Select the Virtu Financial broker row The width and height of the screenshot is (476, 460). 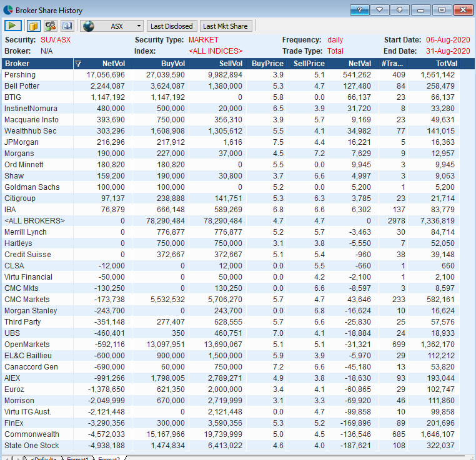tap(231, 277)
